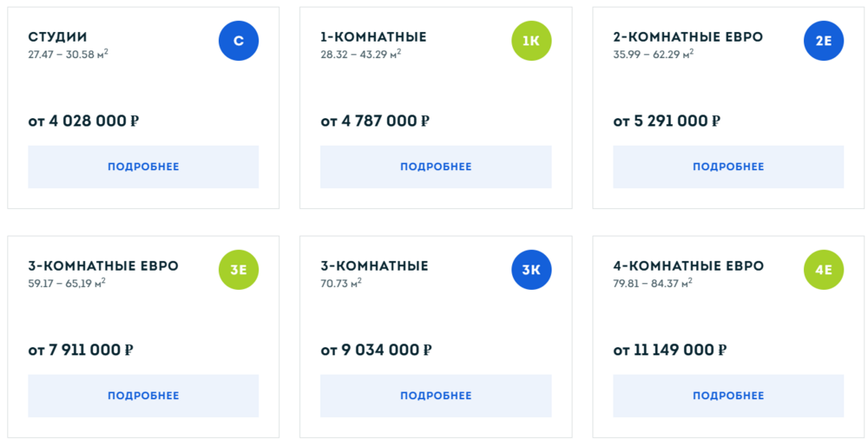Click the price 'от 4 028 000 ₽'
The image size is (868, 446).
pos(83,121)
